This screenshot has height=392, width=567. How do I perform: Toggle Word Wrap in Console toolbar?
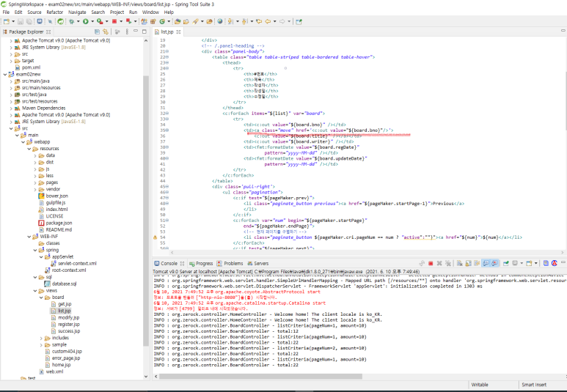point(477,263)
